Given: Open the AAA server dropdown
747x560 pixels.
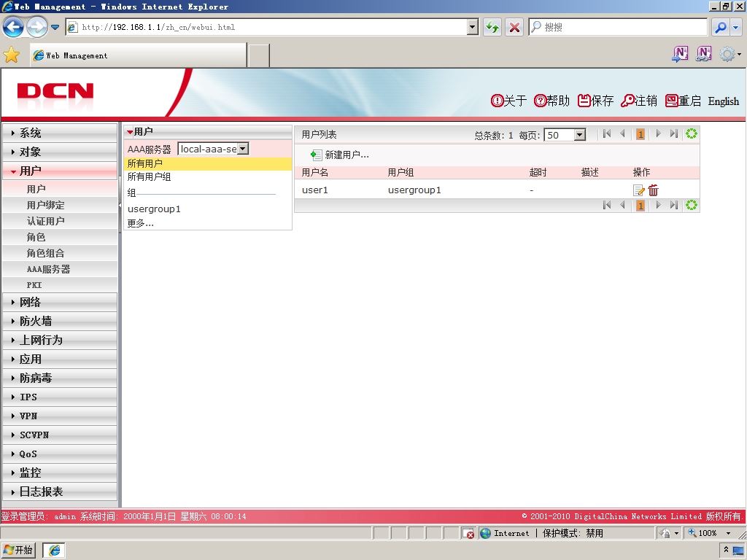Looking at the screenshot, I should pyautogui.click(x=243, y=149).
